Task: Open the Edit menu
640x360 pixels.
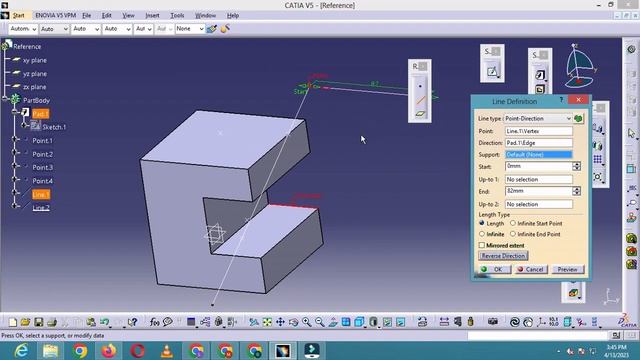Action: coord(107,16)
